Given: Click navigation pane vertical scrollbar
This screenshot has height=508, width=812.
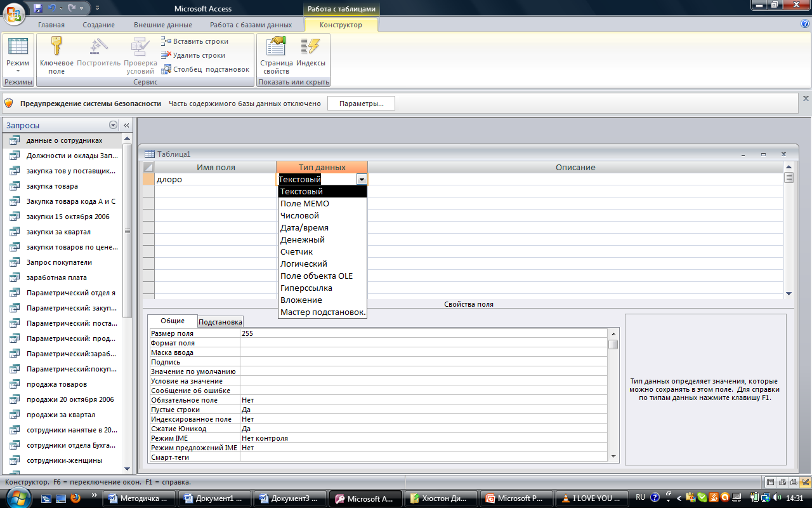Looking at the screenshot, I should point(128,304).
